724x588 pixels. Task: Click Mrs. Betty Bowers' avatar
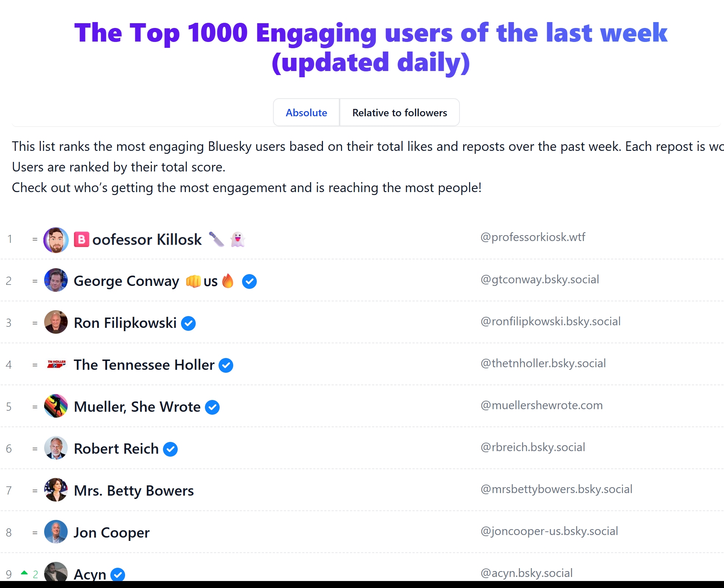(56, 490)
